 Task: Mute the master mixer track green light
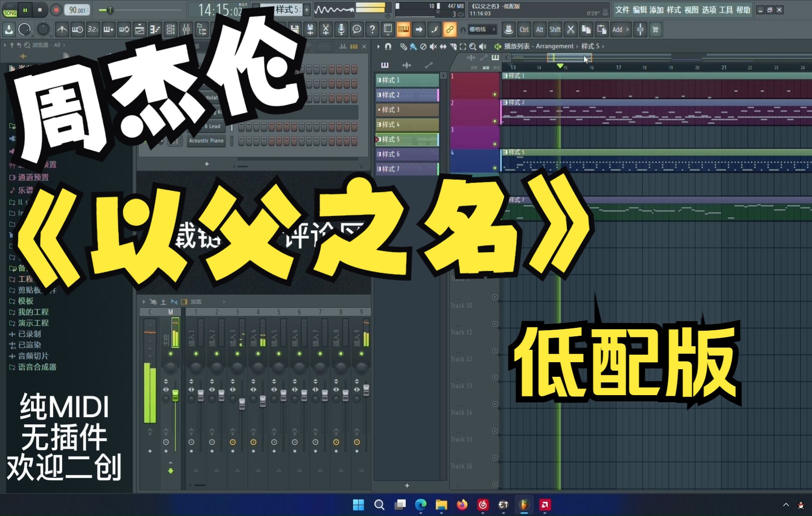click(x=170, y=354)
